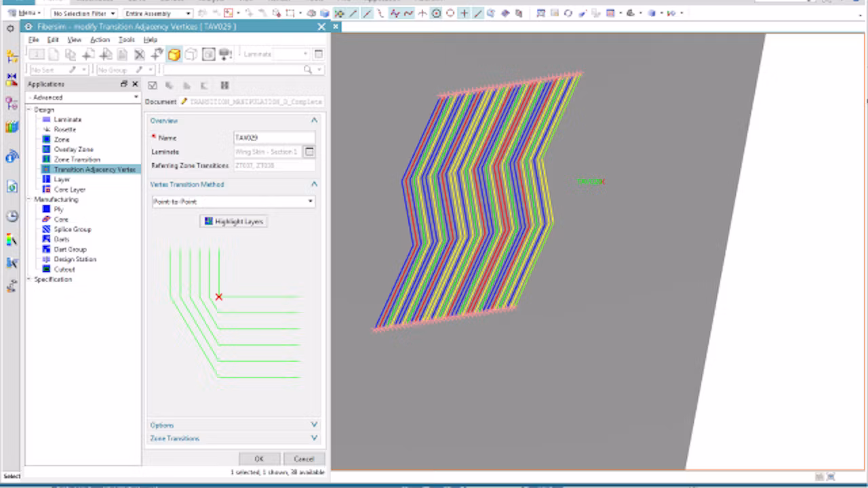Click the Darts icon
The height and width of the screenshot is (488, 868).
click(x=46, y=239)
